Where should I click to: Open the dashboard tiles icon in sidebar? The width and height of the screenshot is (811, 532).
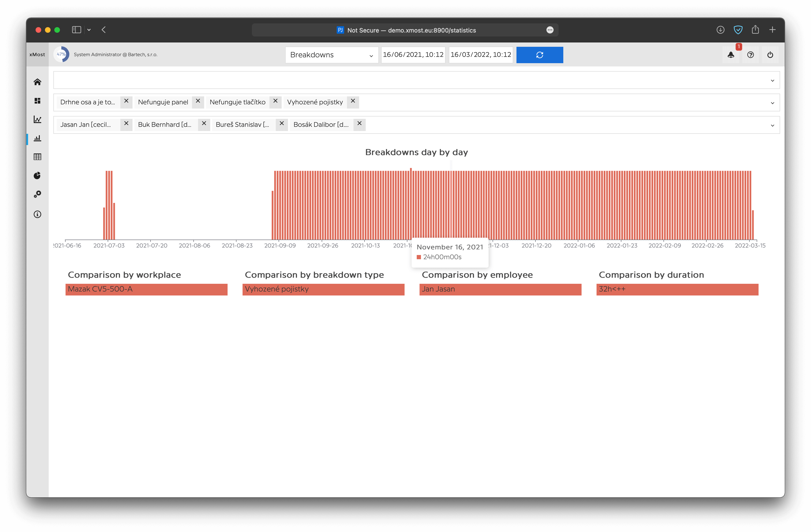tap(37, 101)
